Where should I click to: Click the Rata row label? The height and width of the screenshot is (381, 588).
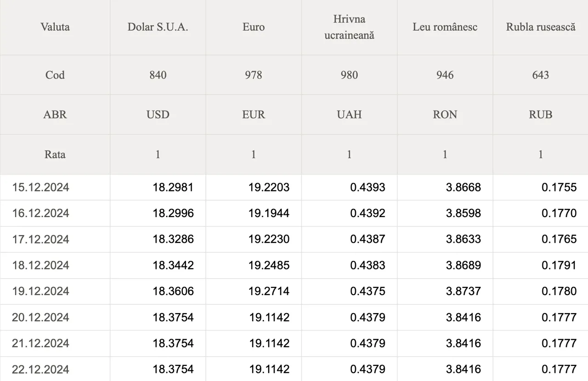(55, 154)
